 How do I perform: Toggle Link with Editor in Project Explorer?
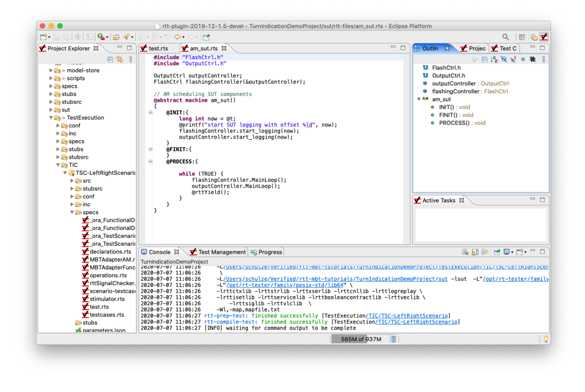[120, 59]
